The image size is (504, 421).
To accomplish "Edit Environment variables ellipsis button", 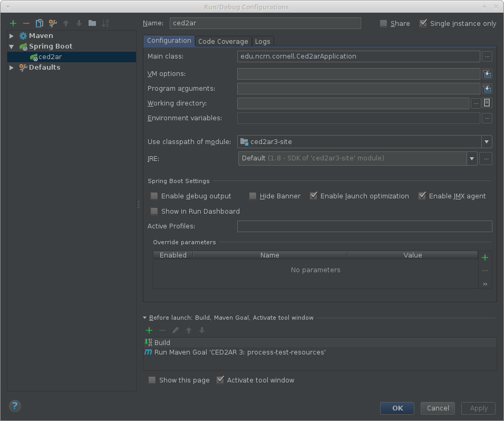I will point(487,118).
